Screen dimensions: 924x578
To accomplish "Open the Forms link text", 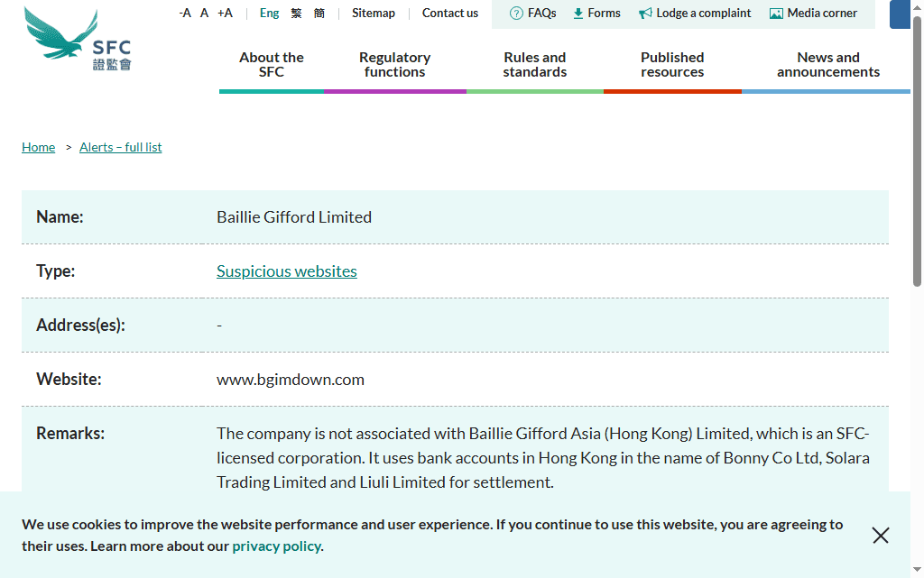I will tap(604, 13).
